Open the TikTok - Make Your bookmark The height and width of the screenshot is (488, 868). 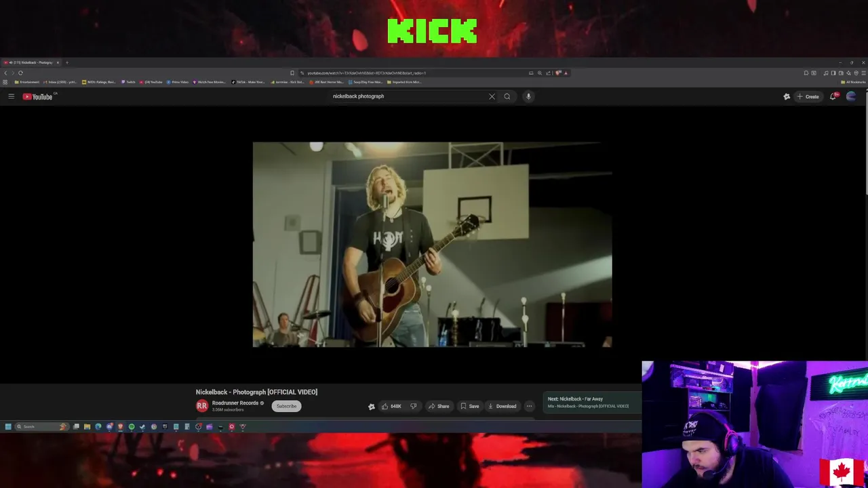click(248, 82)
